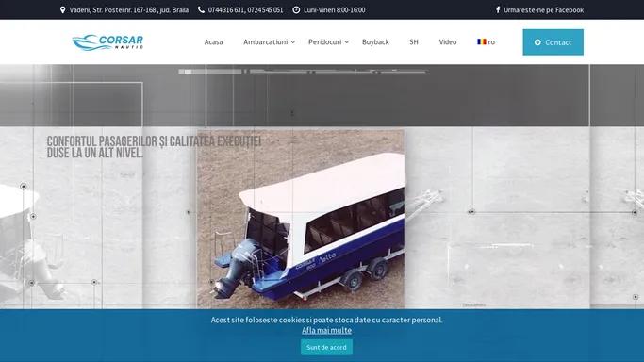Click the Corsar Nautic logo

[x=107, y=41]
